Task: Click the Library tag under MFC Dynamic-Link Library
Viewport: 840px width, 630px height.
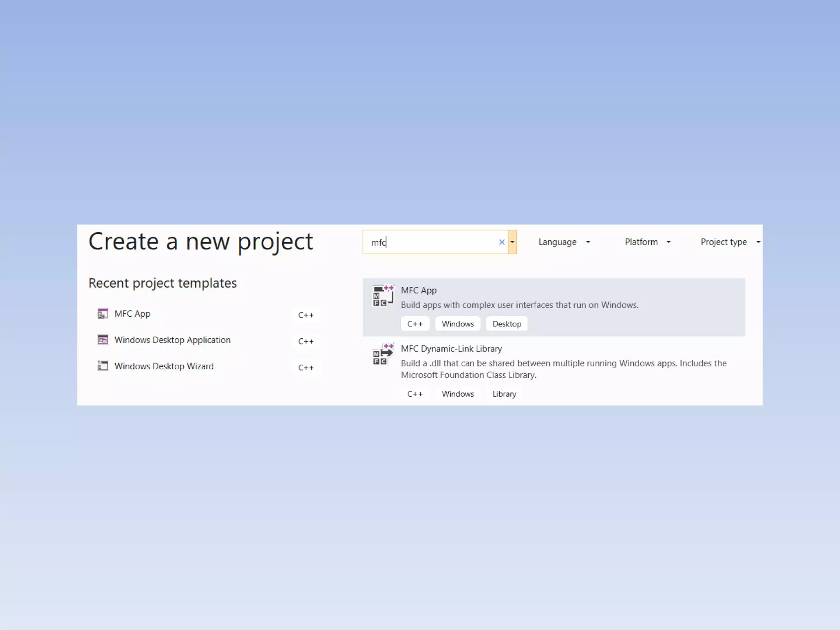Action: point(504,394)
